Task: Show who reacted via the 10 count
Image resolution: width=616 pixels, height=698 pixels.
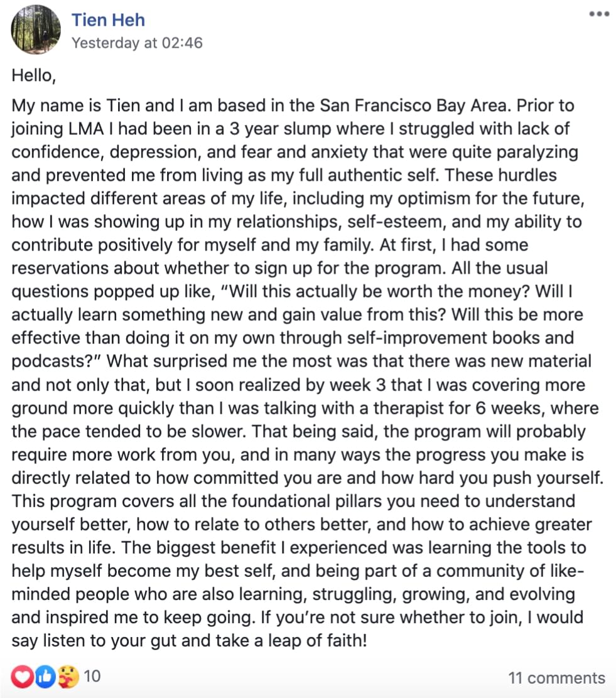Action: pos(92,676)
